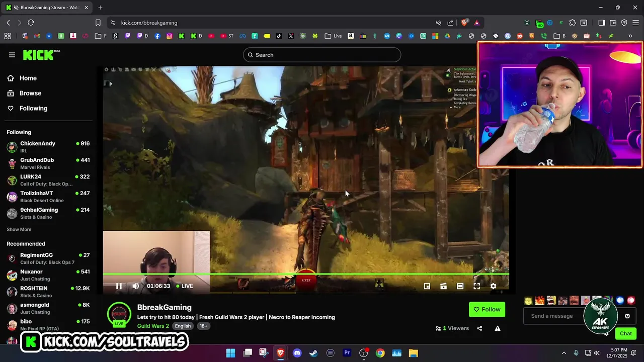Image resolution: width=644 pixels, height=362 pixels.
Task: Click the Kick search box
Action: [x=322, y=55]
